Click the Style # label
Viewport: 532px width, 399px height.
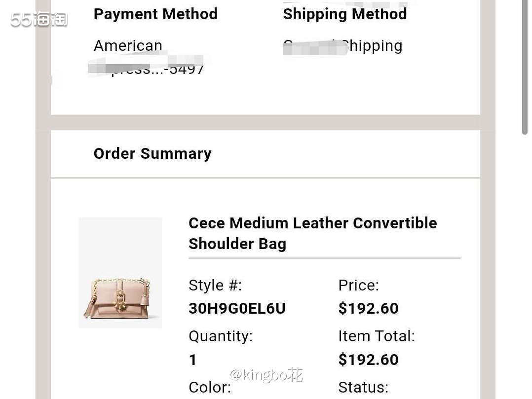tap(215, 285)
